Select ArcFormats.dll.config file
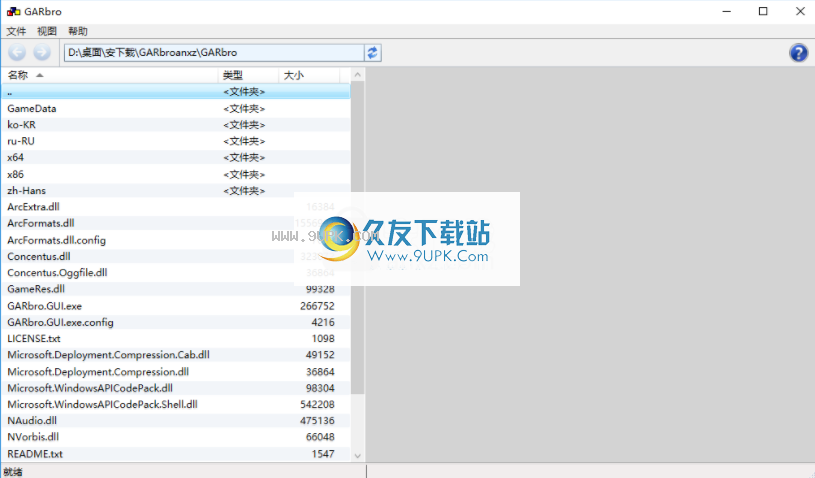The image size is (815, 478). click(x=176, y=240)
